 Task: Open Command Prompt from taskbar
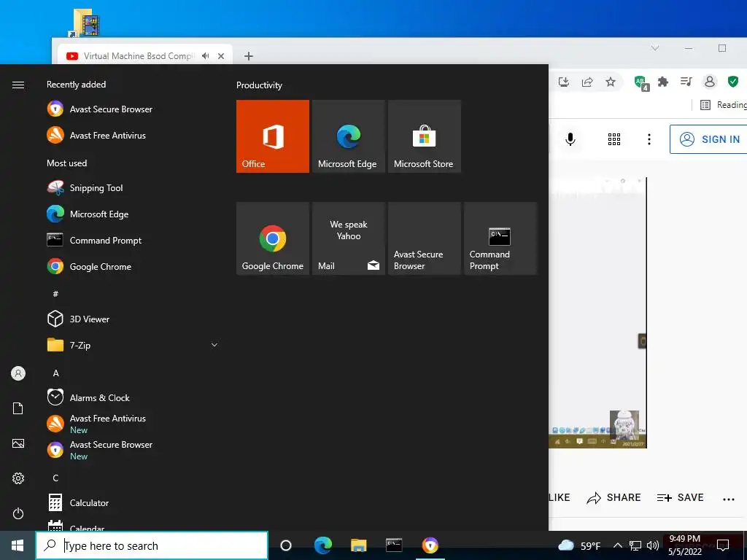click(394, 545)
